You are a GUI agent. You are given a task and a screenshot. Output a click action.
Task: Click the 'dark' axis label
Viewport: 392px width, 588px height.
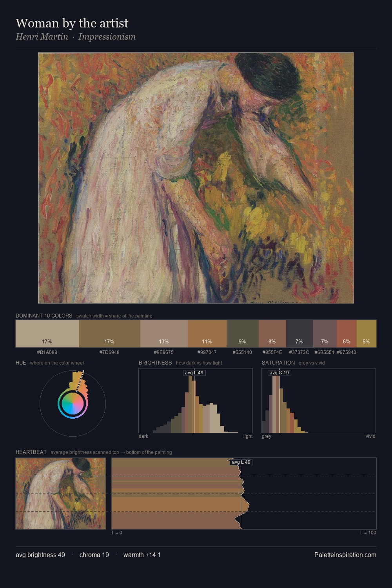pos(143,436)
